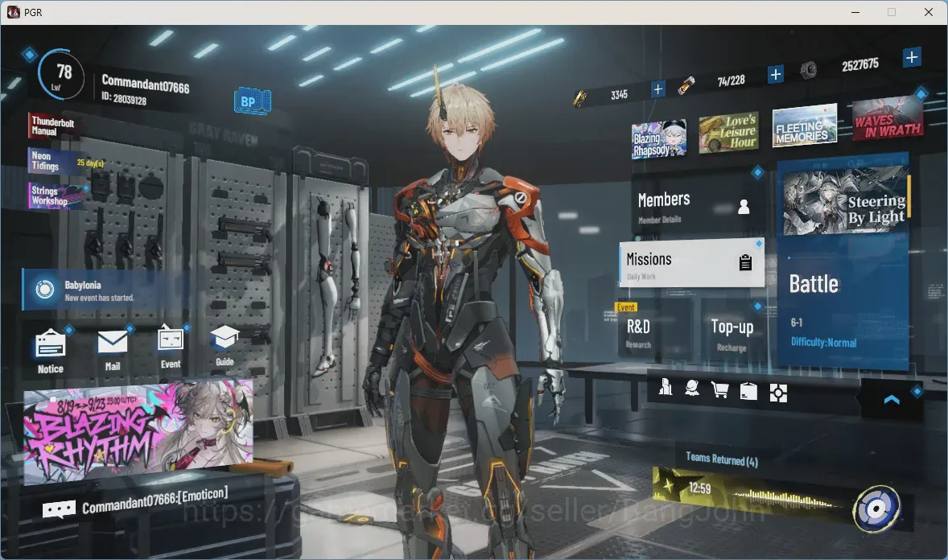Screen dimensions: 948x560
Task: Open the Event calendar icon
Action: 171,340
